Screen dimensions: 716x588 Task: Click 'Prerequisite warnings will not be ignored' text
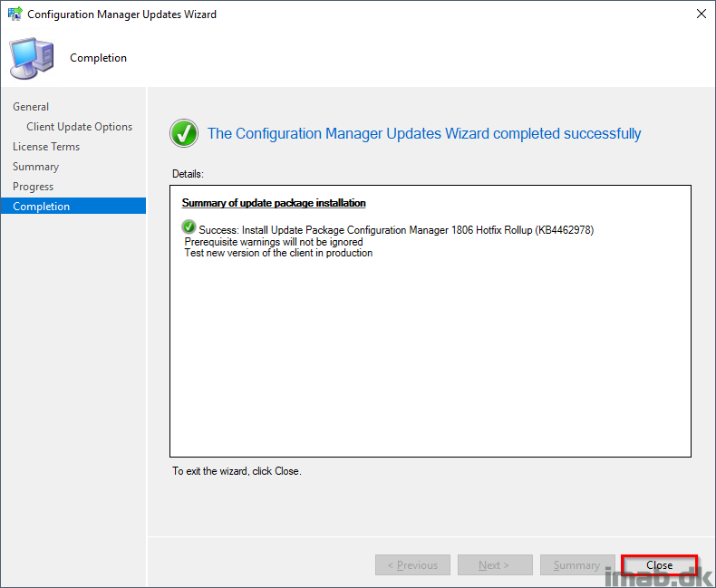[x=274, y=242]
